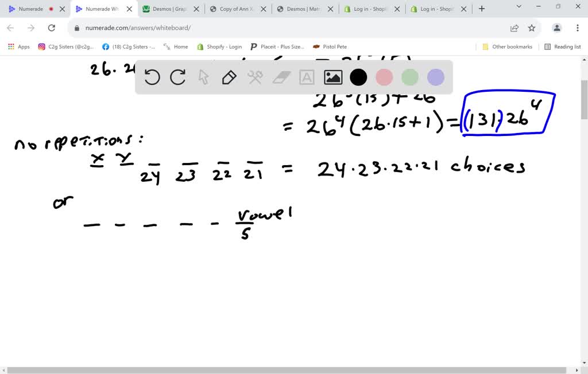Choose the green pen color
The height and width of the screenshot is (374, 588).
410,77
